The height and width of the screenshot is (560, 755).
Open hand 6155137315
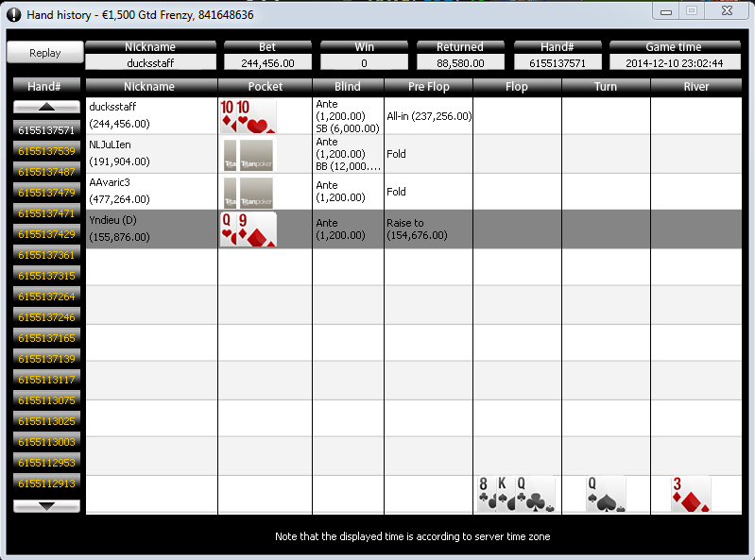tap(46, 276)
